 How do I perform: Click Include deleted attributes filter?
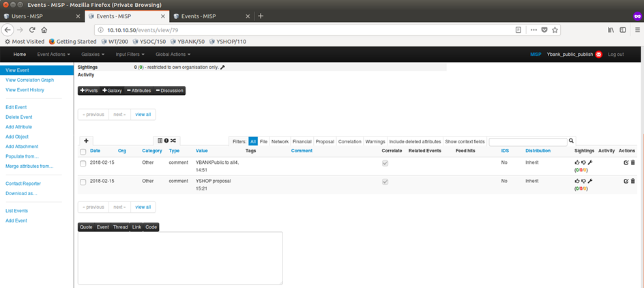tap(415, 141)
